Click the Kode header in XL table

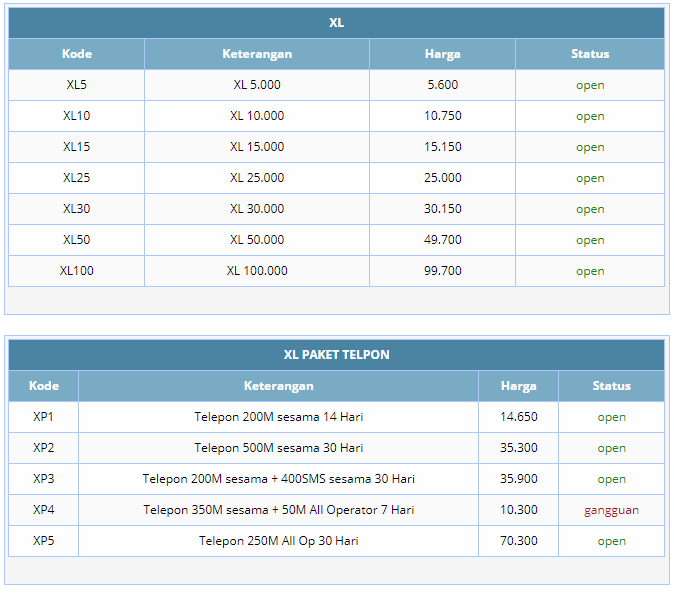pos(76,54)
